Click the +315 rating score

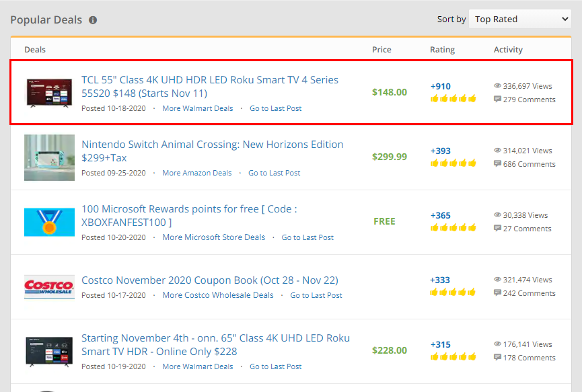pyautogui.click(x=440, y=344)
